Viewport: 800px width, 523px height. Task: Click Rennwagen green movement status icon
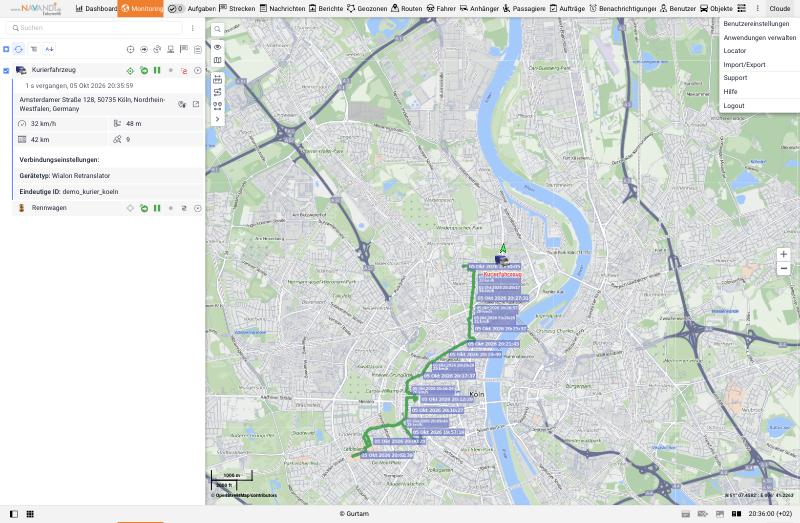tap(144, 208)
